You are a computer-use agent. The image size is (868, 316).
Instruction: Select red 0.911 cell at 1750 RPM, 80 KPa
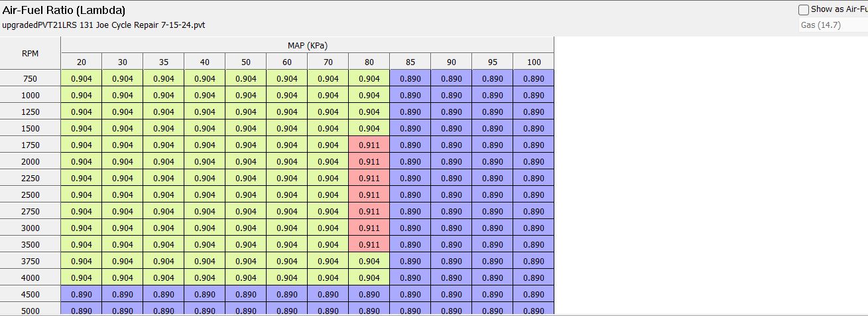(369, 145)
